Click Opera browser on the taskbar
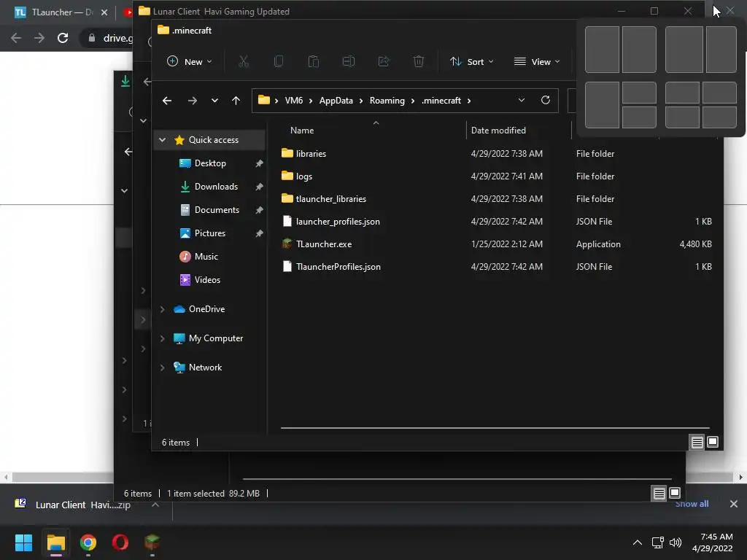747x560 pixels. 120,542
